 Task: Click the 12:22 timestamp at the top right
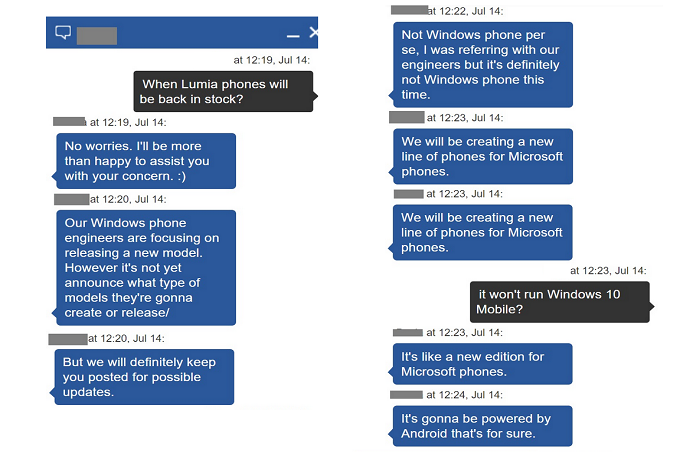coord(465,10)
